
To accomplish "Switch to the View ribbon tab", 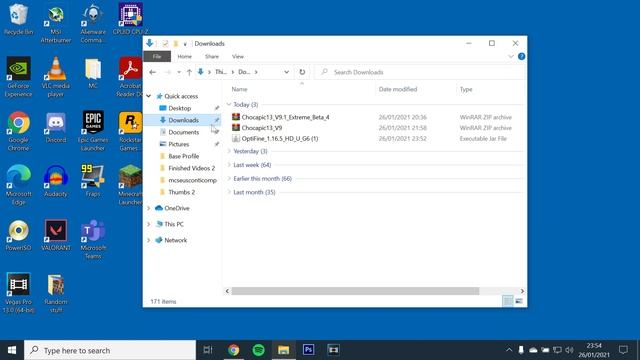I will pyautogui.click(x=238, y=56).
